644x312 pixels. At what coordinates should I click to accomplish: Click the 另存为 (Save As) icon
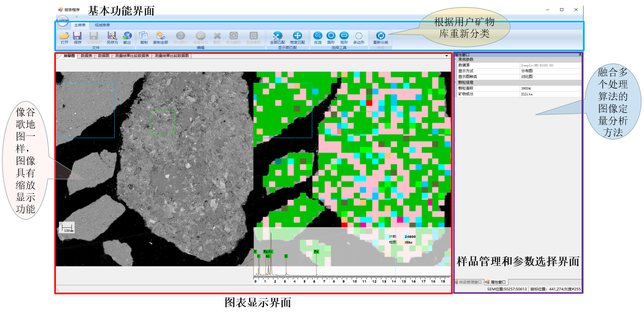[112, 36]
